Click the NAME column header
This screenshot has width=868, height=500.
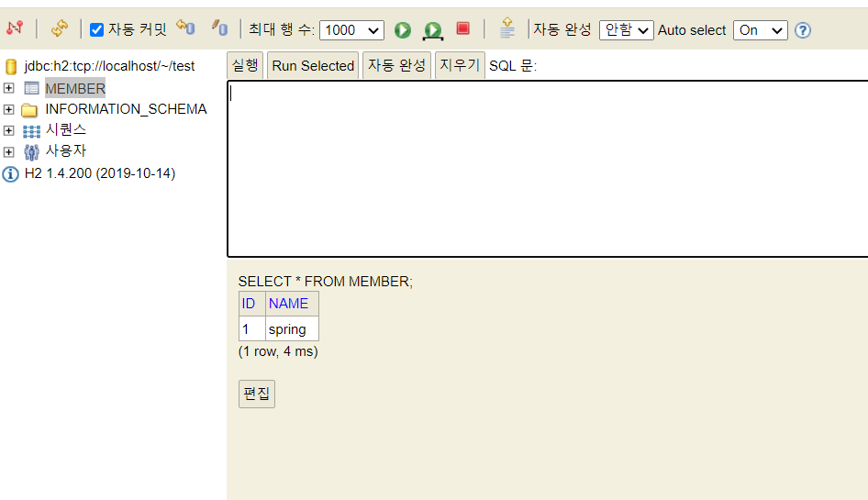click(292, 304)
